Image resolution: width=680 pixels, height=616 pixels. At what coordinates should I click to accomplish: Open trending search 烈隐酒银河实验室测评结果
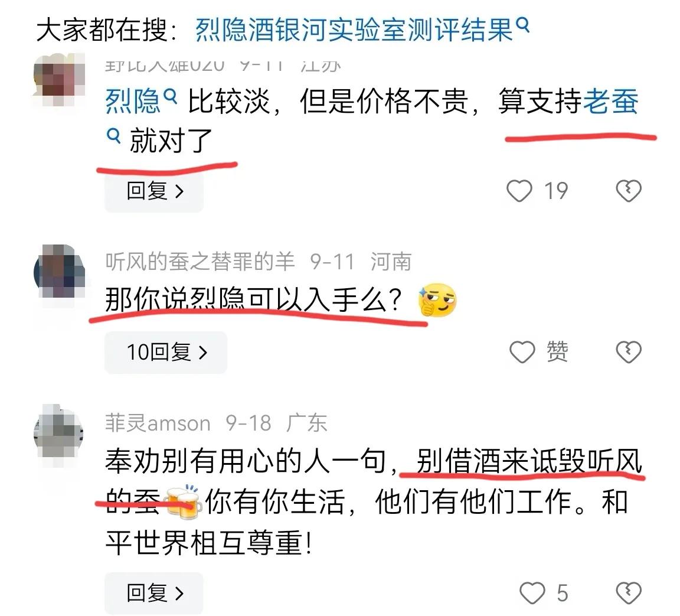354,30
